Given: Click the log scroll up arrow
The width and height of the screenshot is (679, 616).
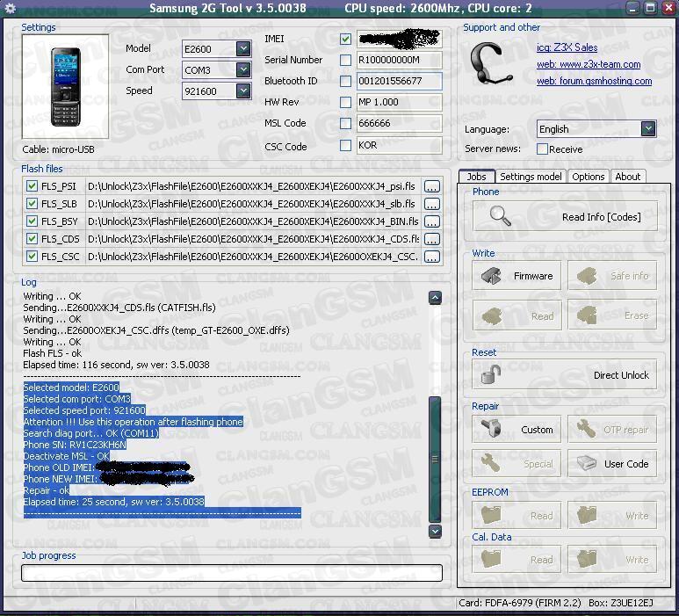Looking at the screenshot, I should coord(435,298).
